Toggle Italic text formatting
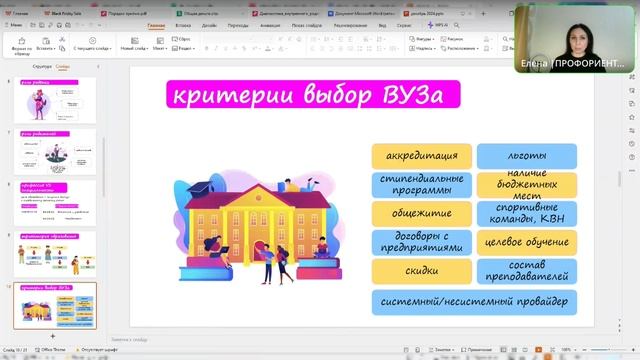 click(216, 49)
